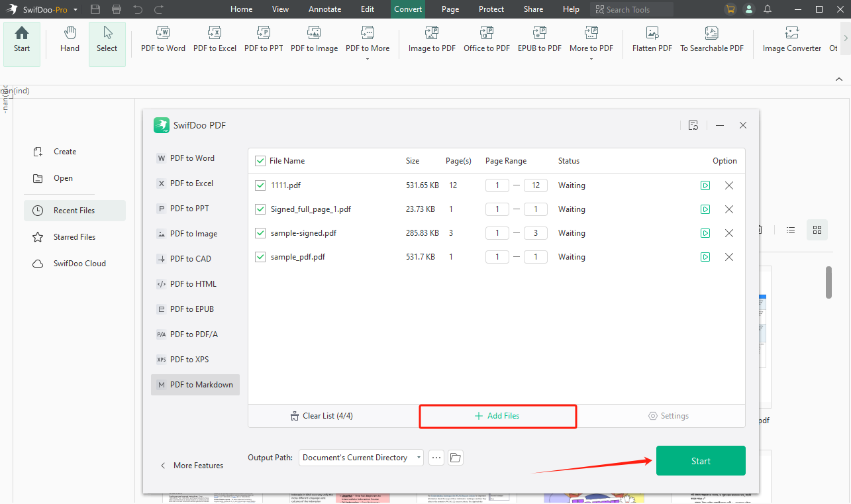Go to Start home button
The height and width of the screenshot is (504, 851).
(22, 44)
